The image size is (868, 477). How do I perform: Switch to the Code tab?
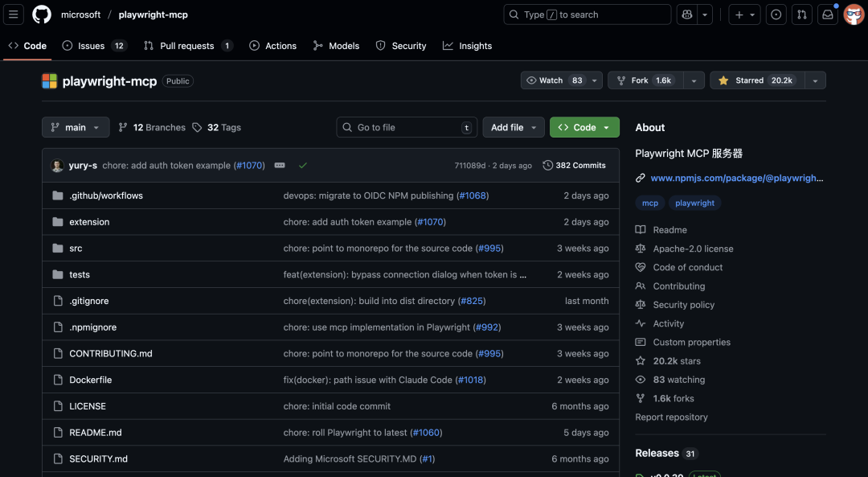click(x=27, y=46)
